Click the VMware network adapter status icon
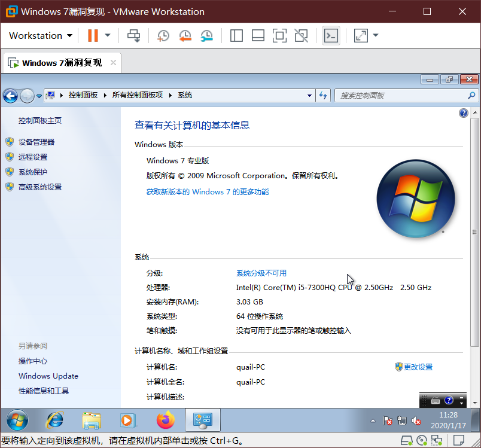Viewport: 481px width, 448px height. (437, 441)
